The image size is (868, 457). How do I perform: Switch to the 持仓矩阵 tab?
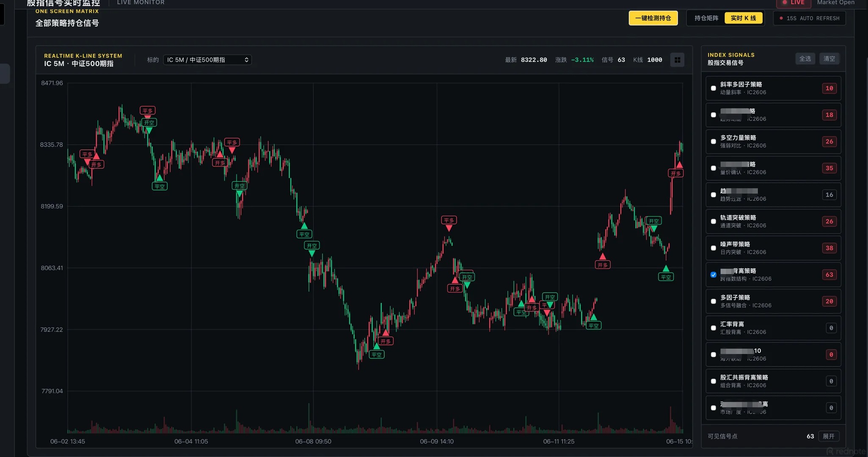tap(706, 18)
